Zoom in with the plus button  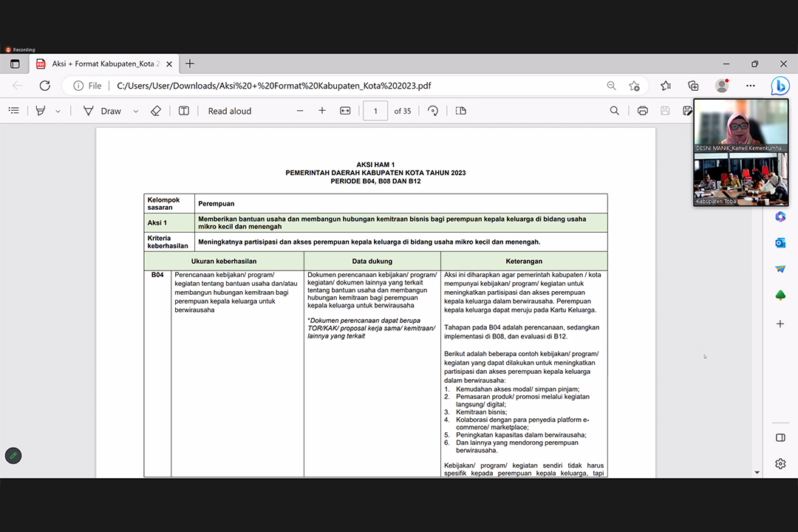(x=322, y=111)
